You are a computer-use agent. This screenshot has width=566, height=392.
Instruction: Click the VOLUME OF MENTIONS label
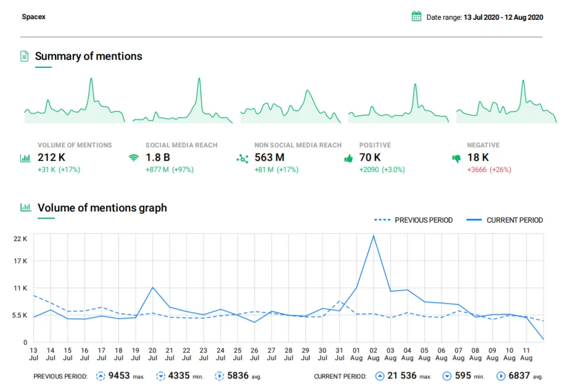pyautogui.click(x=75, y=145)
